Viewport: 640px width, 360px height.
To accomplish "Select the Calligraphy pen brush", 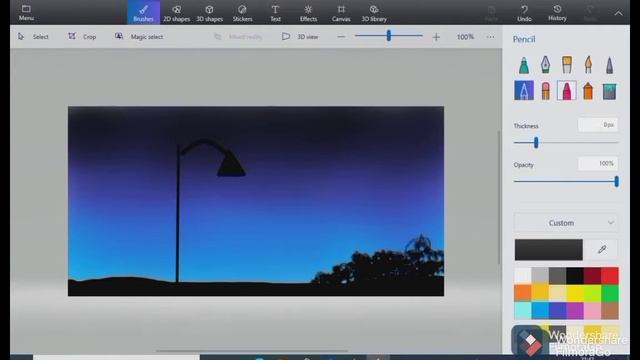I will [x=545, y=64].
